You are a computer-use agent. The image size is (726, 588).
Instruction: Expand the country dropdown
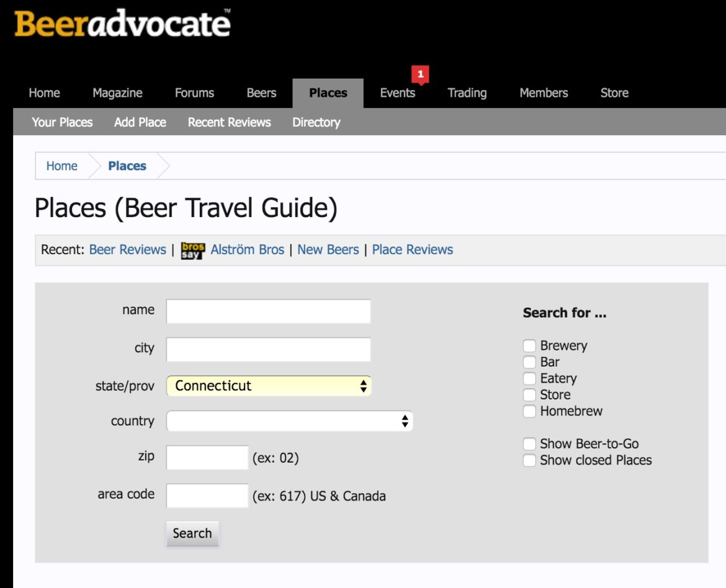pos(289,421)
